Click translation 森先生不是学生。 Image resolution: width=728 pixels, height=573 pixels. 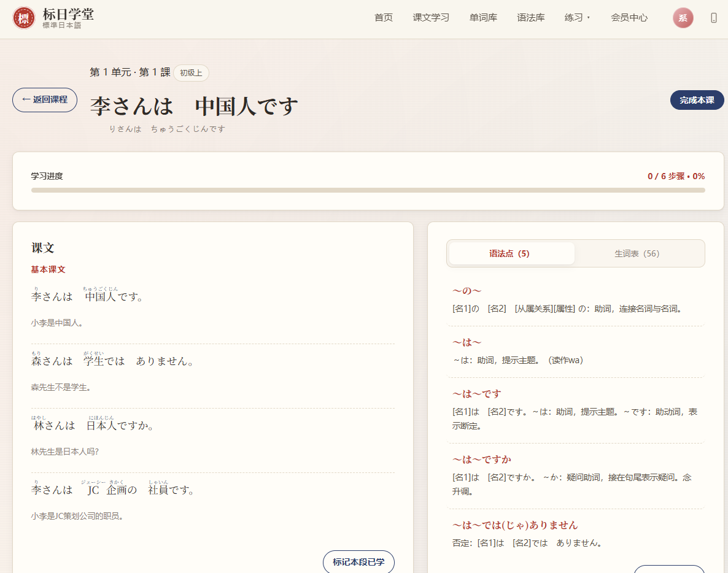tap(61, 387)
